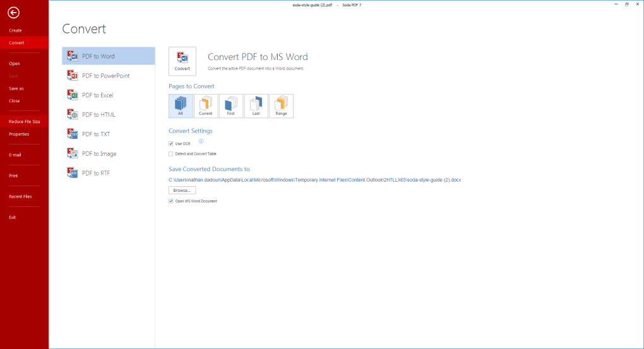Click Exit in the sidebar

click(13, 217)
